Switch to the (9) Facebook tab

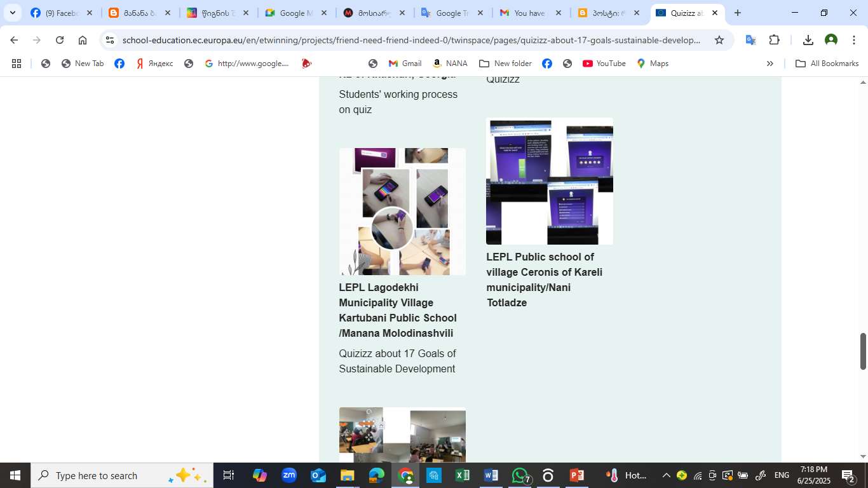62,13
